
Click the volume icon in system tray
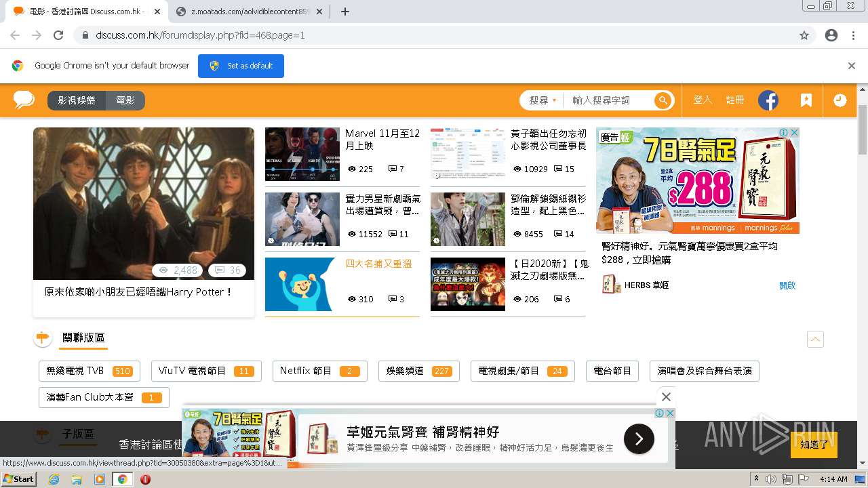tap(772, 479)
